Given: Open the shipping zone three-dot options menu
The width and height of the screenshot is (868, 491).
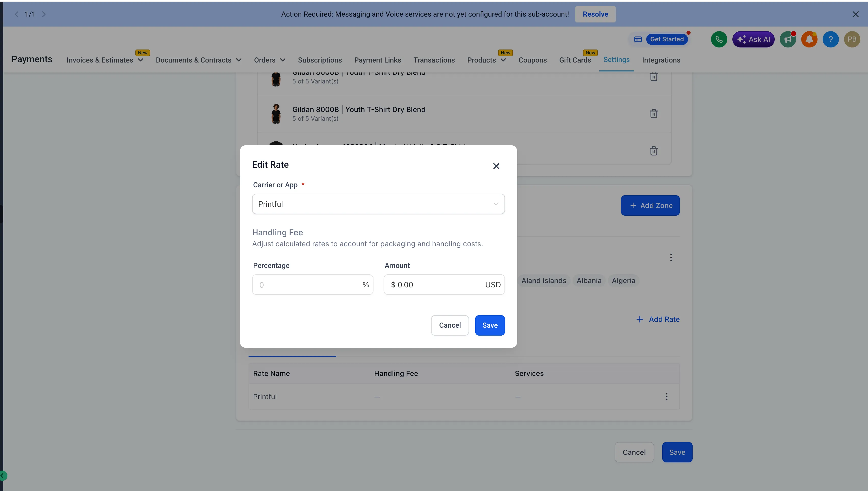Looking at the screenshot, I should click(671, 258).
